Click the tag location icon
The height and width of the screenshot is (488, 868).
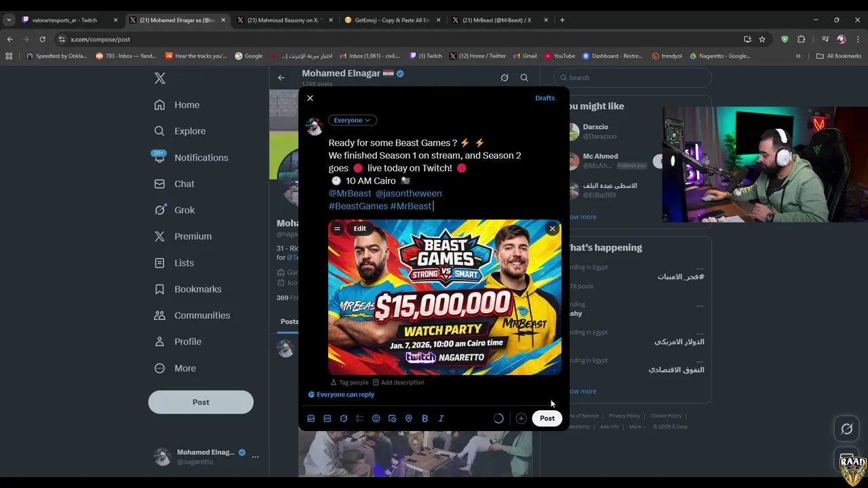[408, 419]
